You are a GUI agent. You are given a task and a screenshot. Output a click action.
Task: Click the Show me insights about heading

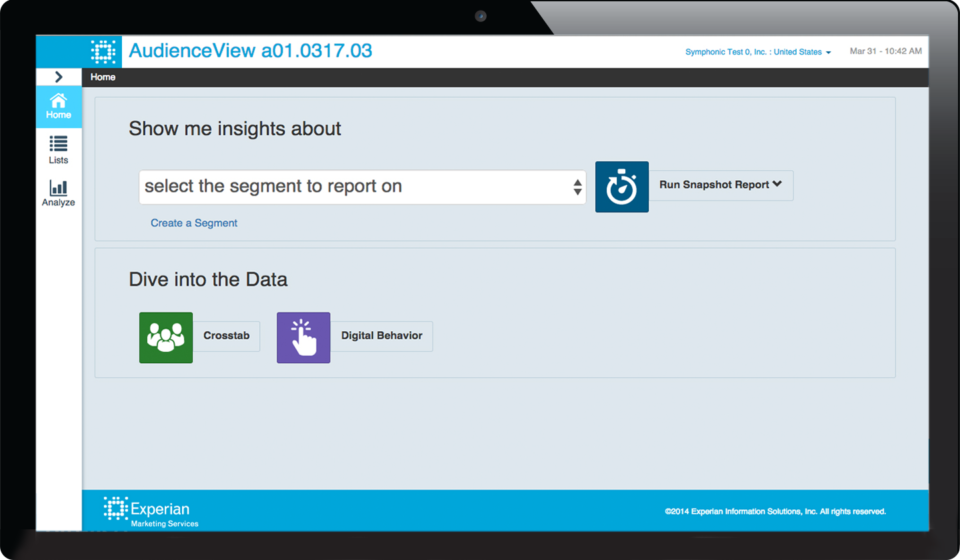(234, 129)
